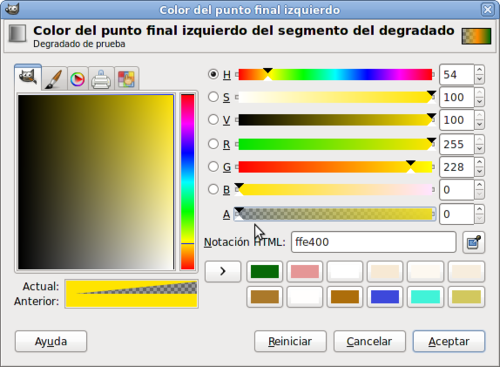Click the color picker eyedropper button
The height and width of the screenshot is (367, 500).
[474, 242]
